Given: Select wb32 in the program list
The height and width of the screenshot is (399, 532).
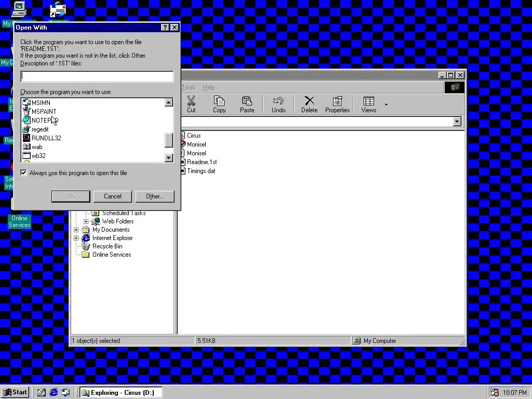Looking at the screenshot, I should (34, 156).
